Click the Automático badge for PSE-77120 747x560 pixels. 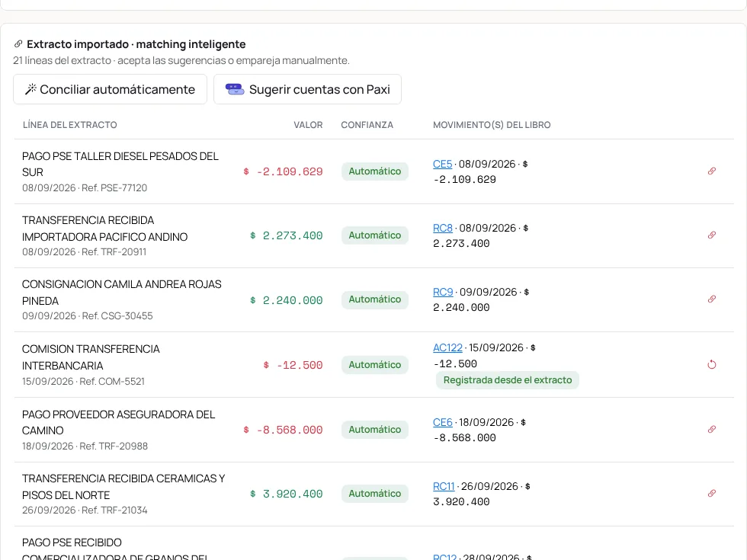pos(375,171)
